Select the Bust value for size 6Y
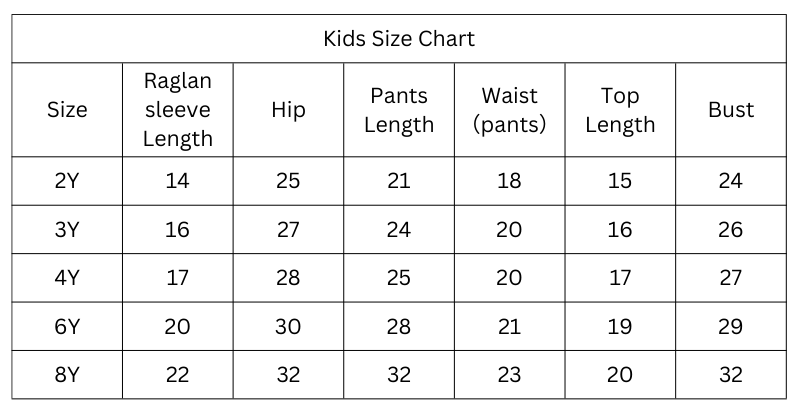The height and width of the screenshot is (400, 800). coord(731,327)
